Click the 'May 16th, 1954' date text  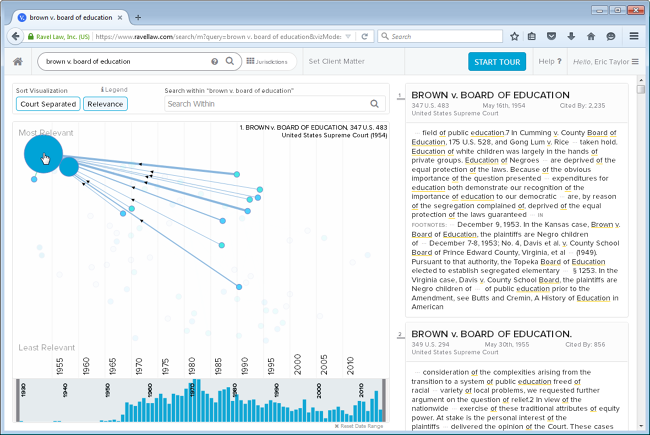[504, 105]
